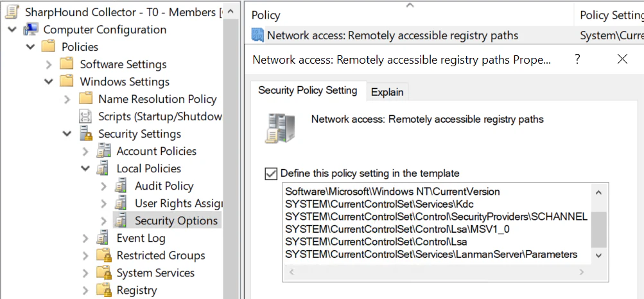Image resolution: width=644 pixels, height=299 pixels.
Task: Click the Scripts (Startup/Shutdown) icon
Action: [85, 116]
